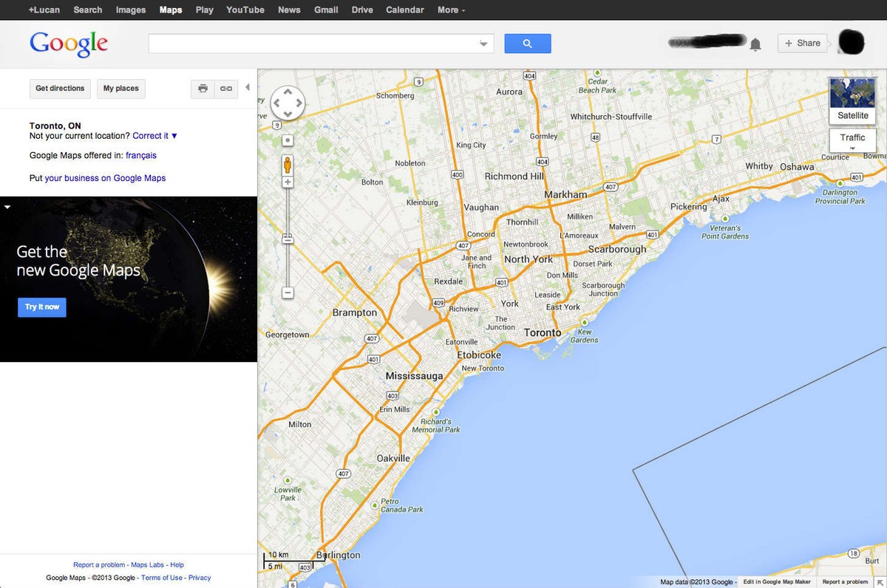Open your business on Google Maps link
This screenshot has width=887, height=588.
[105, 178]
